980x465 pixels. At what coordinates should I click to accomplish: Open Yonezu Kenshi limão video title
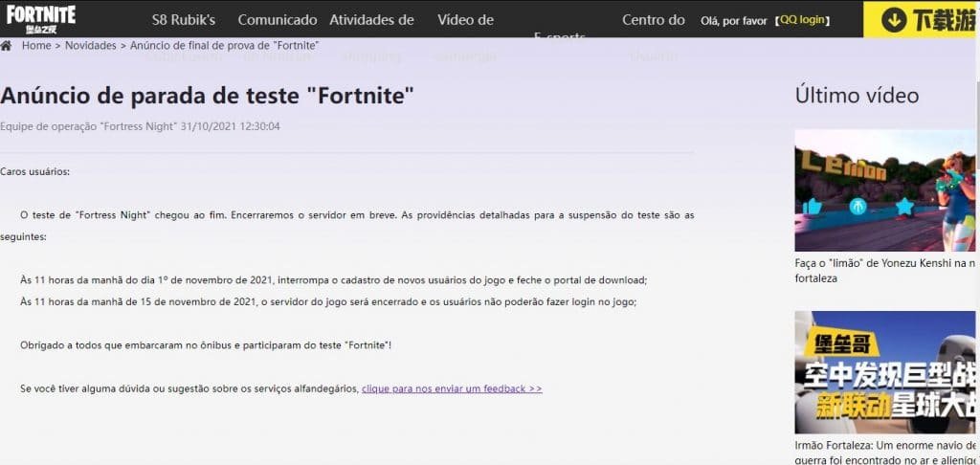tap(884, 272)
